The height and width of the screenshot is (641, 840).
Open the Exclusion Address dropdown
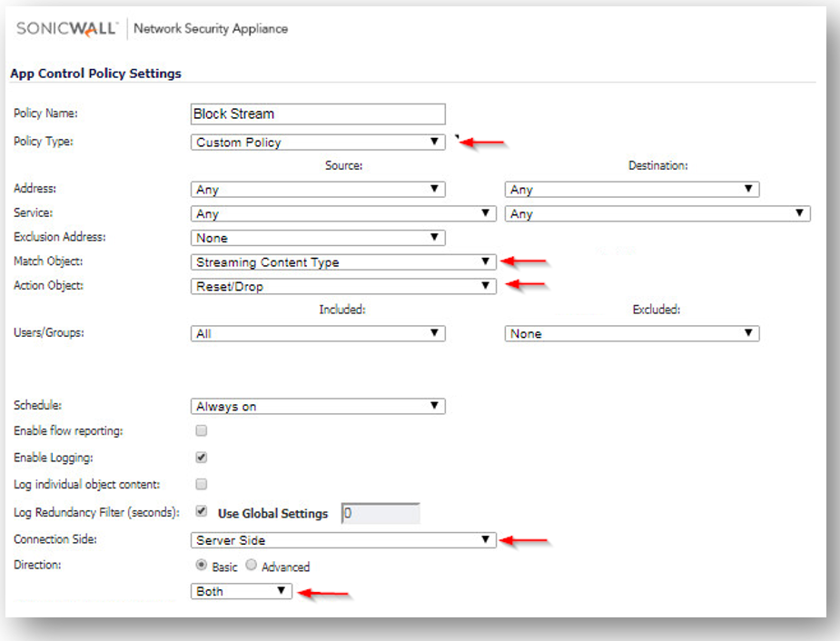tap(318, 238)
